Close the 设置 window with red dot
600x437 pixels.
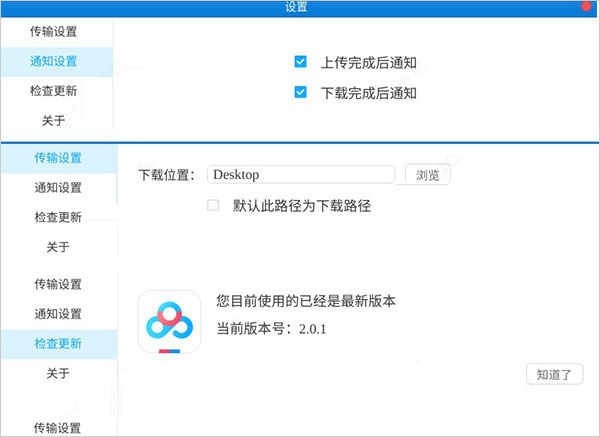[x=586, y=6]
